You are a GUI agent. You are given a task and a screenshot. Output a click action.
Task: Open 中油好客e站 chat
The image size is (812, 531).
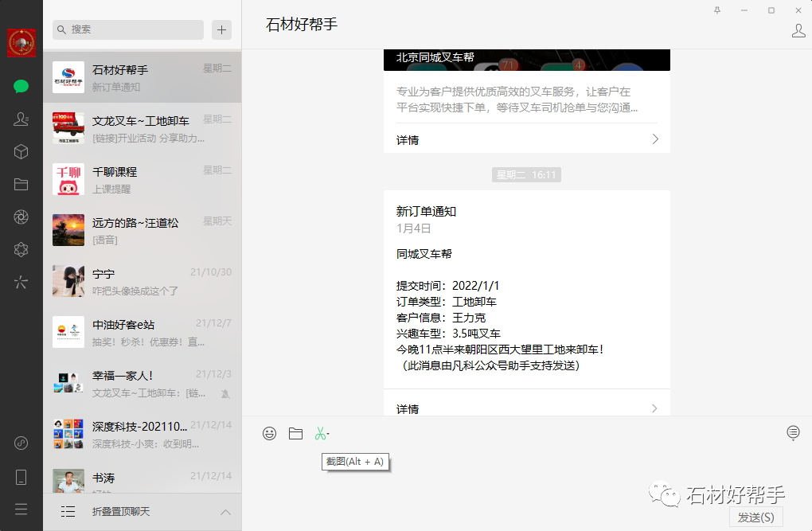pos(142,331)
